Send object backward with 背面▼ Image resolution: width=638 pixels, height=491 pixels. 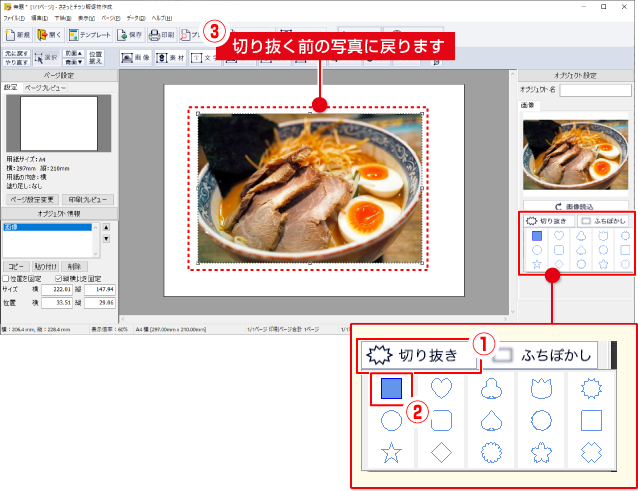[74, 62]
